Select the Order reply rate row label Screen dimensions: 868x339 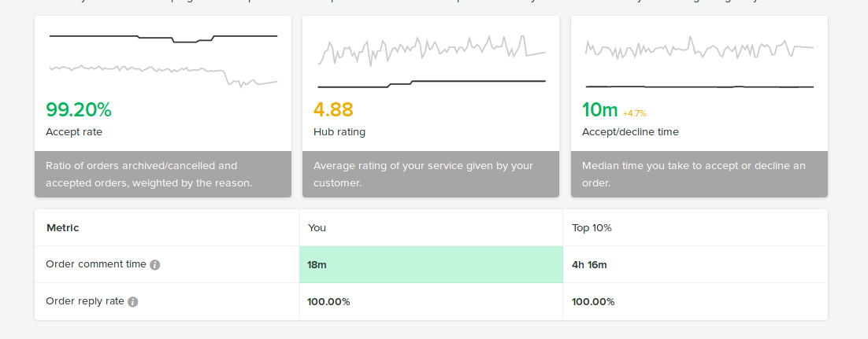pyautogui.click(x=85, y=301)
